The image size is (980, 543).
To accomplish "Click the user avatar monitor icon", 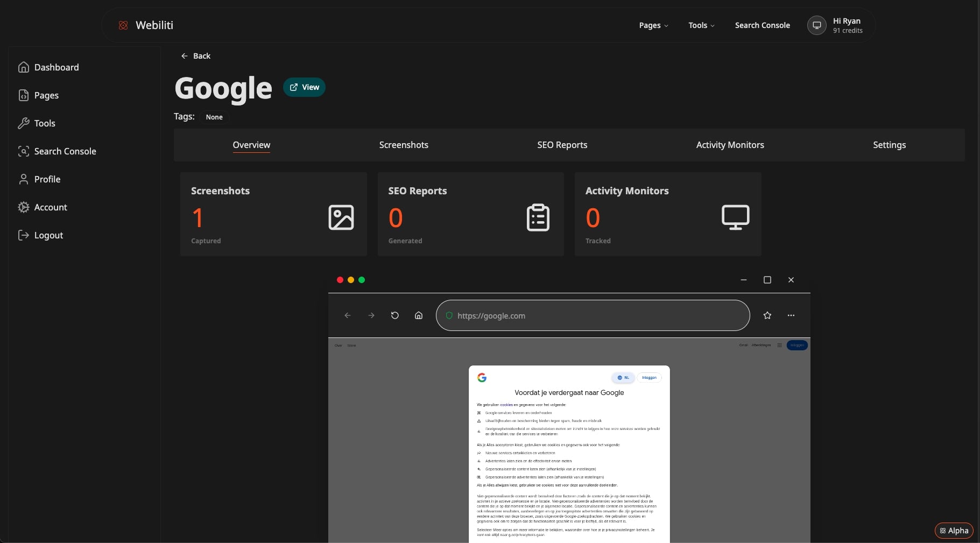I will [816, 25].
